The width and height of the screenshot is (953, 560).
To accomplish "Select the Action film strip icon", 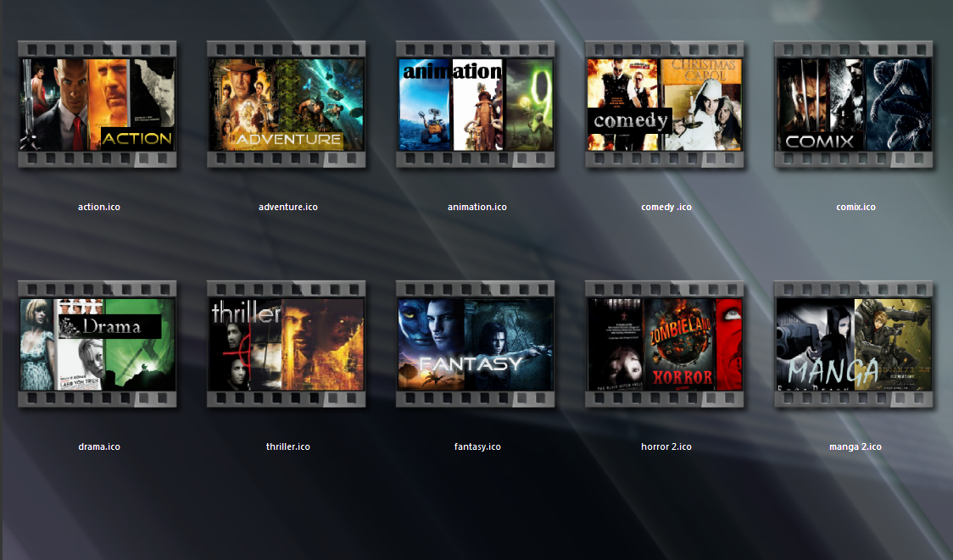I will pyautogui.click(x=98, y=104).
